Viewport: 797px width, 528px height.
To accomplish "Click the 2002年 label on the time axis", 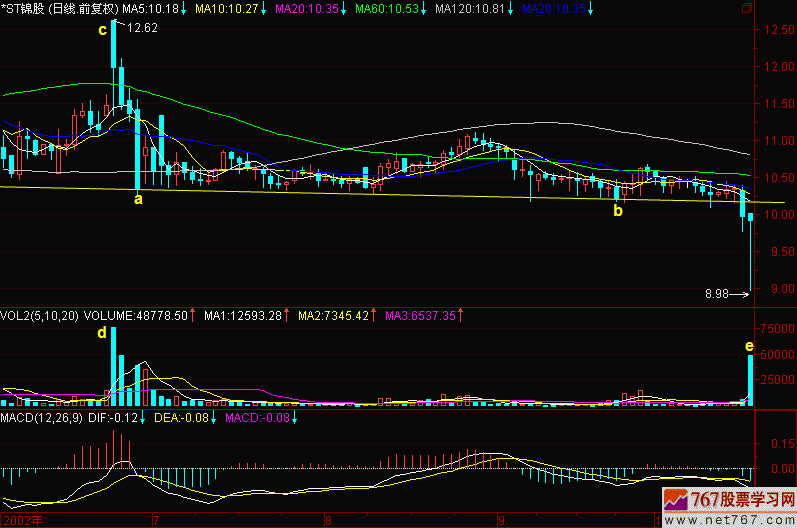I will coord(22,521).
